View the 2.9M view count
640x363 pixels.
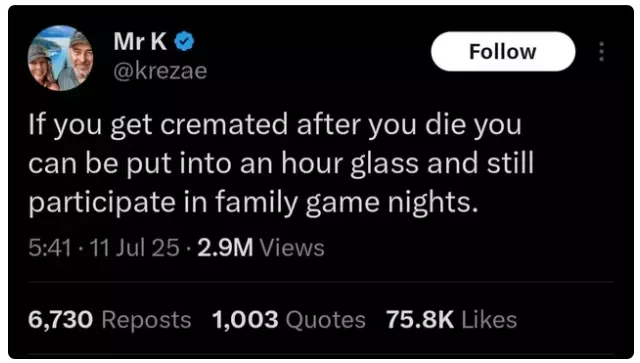coord(225,248)
